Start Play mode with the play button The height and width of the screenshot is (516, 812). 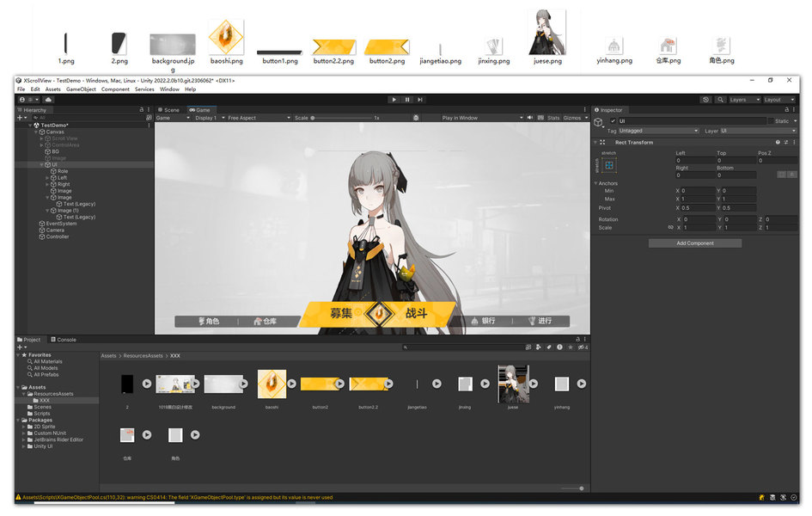pyautogui.click(x=394, y=100)
